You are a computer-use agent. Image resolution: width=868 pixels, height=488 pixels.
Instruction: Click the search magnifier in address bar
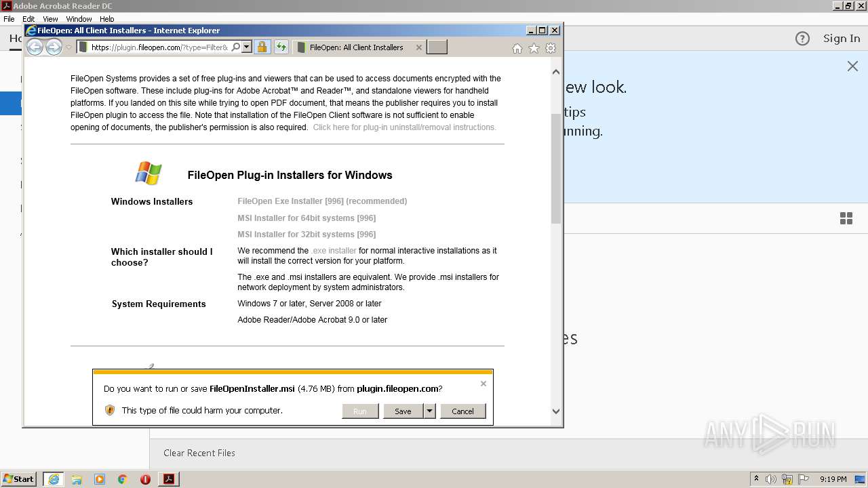tap(235, 47)
